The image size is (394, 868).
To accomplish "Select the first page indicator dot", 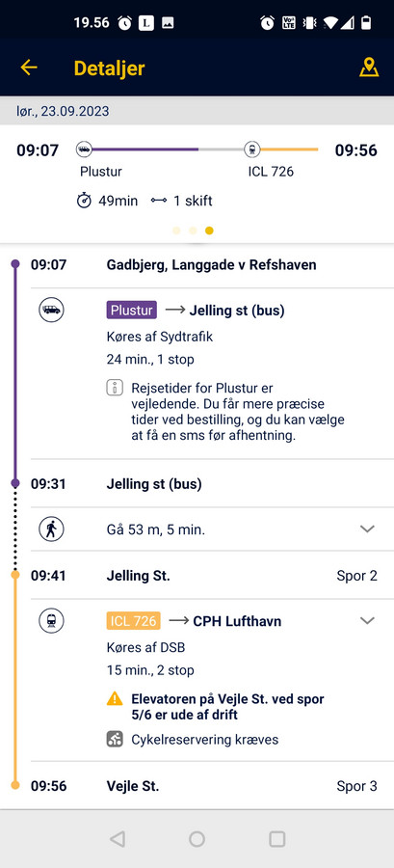I will tap(176, 231).
